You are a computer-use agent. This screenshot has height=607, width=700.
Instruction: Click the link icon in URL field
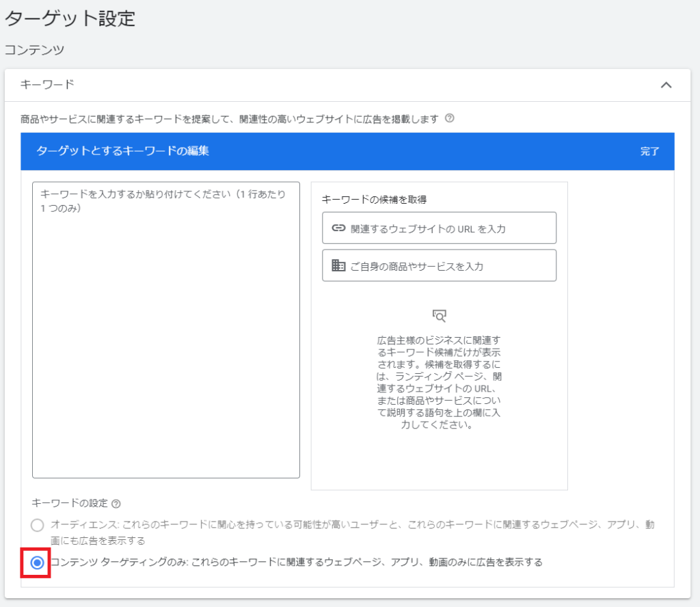pos(338,228)
